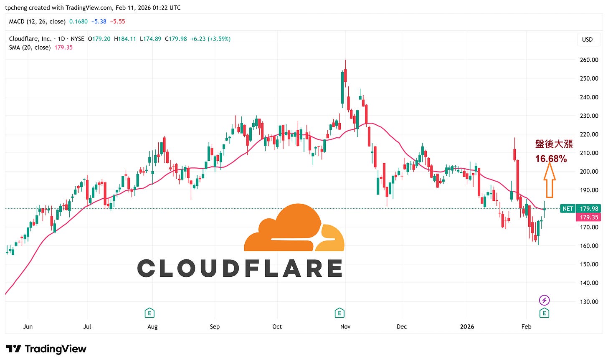Click the August earnings E marker
Screen dimensions: 608x364
(x=149, y=313)
